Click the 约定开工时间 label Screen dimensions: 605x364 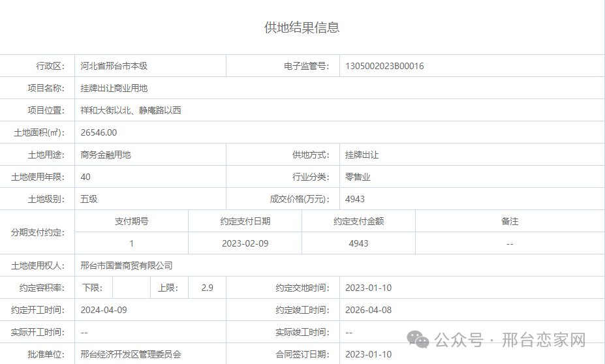pyautogui.click(x=38, y=310)
